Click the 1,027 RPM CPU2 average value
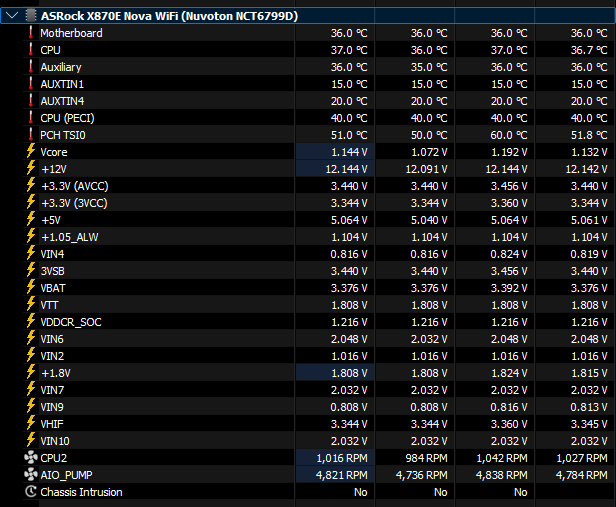Screen dimensions: 616x507 (x=582, y=458)
